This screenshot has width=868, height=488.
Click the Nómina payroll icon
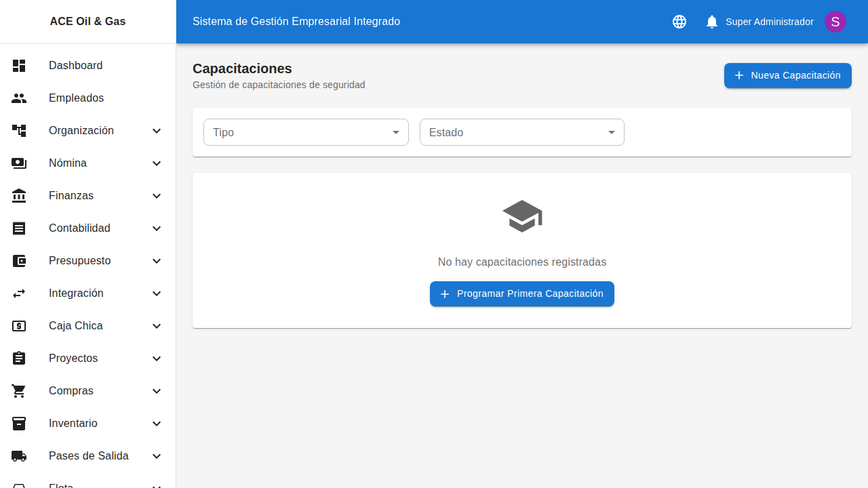click(x=19, y=163)
